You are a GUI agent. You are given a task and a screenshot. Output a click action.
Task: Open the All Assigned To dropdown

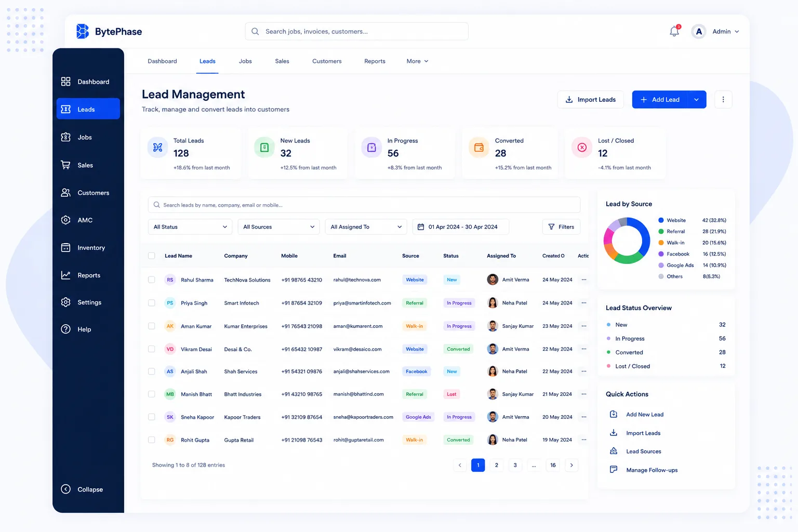[366, 227]
